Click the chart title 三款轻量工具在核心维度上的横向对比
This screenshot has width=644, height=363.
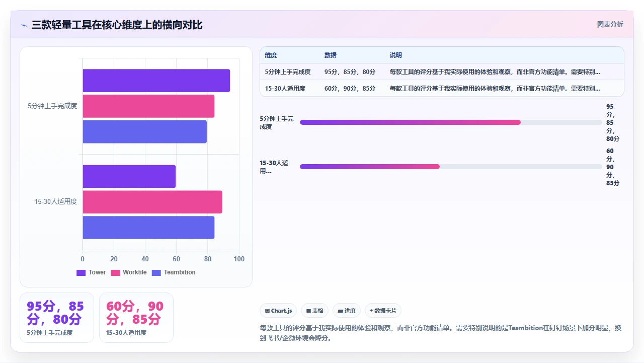(x=117, y=25)
